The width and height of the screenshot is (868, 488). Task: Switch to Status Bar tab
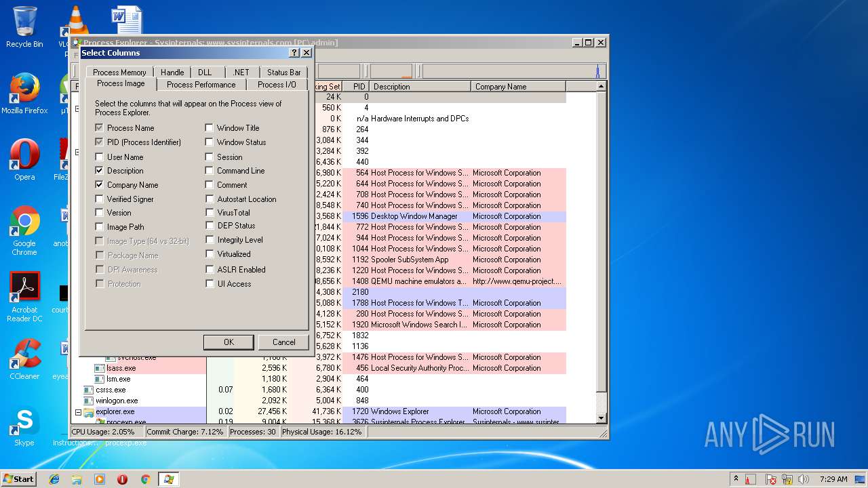pos(283,73)
